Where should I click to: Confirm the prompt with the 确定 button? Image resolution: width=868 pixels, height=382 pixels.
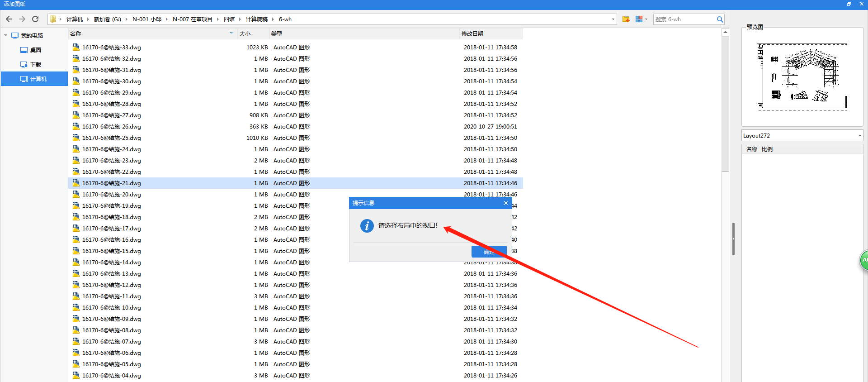click(x=489, y=252)
